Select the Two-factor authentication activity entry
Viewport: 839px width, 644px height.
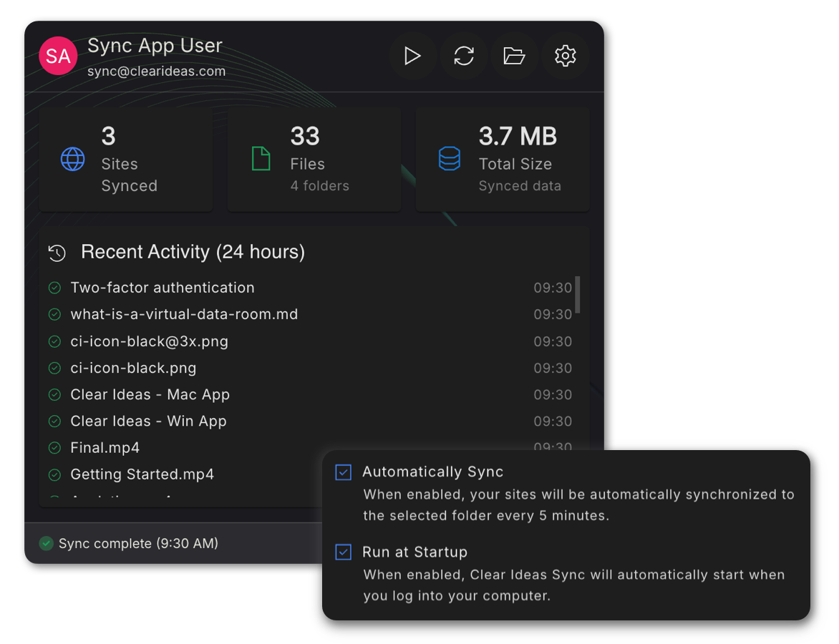tap(162, 288)
